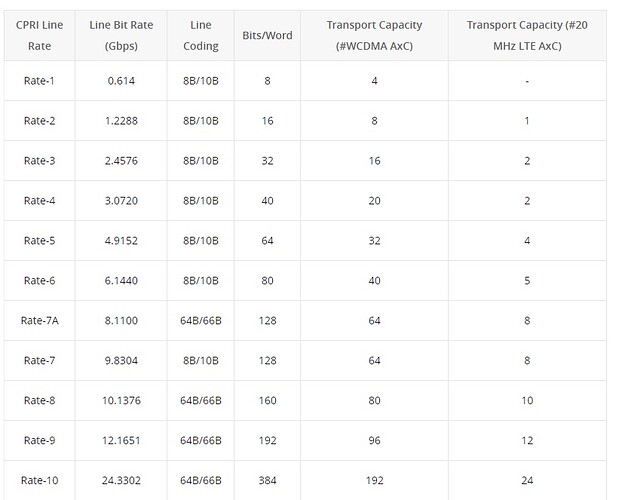Click the 64B/66B coding cell for Rate-7A
The image size is (619, 500).
click(201, 320)
